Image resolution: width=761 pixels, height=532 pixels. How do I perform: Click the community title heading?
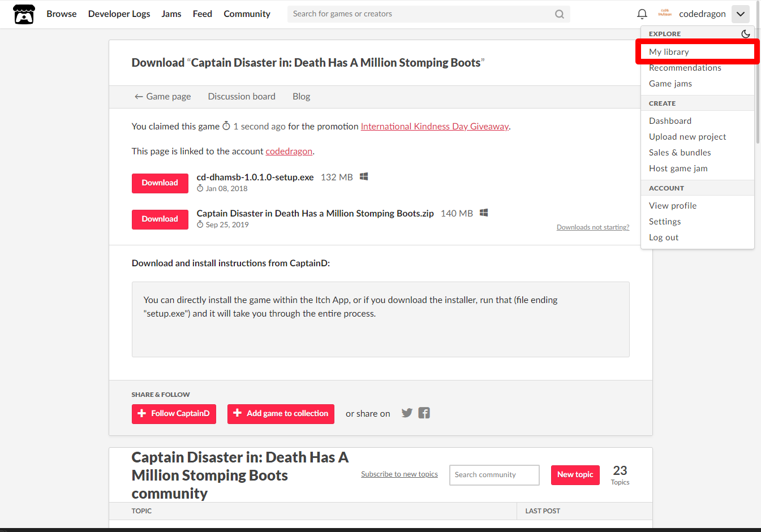(x=240, y=475)
